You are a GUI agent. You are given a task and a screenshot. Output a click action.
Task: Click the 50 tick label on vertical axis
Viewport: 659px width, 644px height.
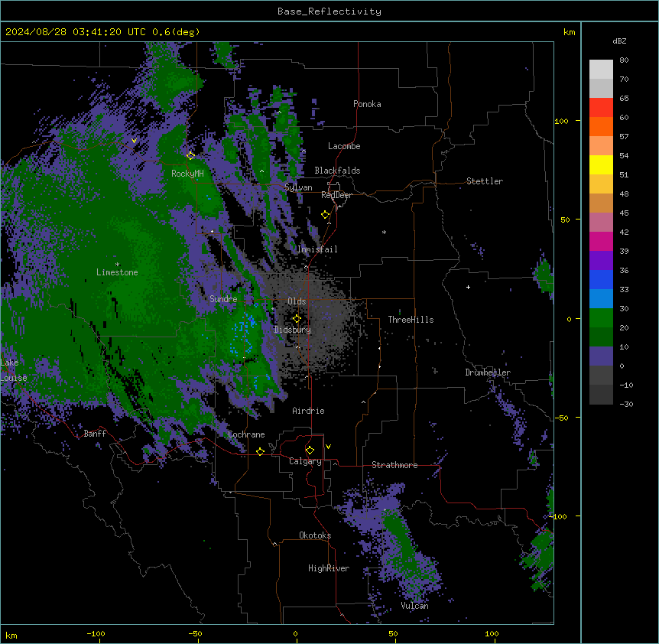565,220
